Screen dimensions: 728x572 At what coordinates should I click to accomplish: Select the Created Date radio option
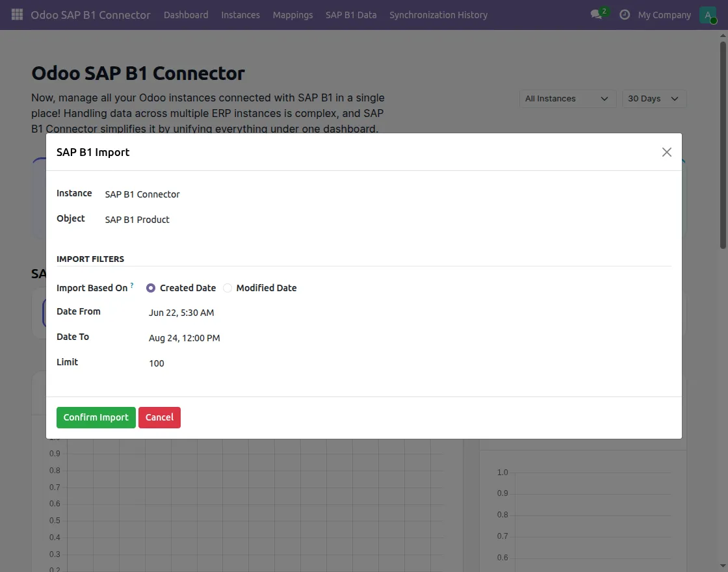pos(150,288)
